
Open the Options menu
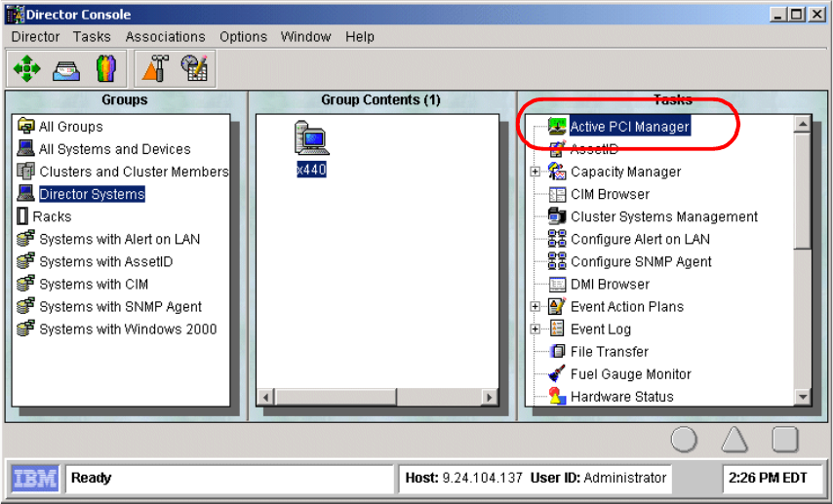[243, 37]
